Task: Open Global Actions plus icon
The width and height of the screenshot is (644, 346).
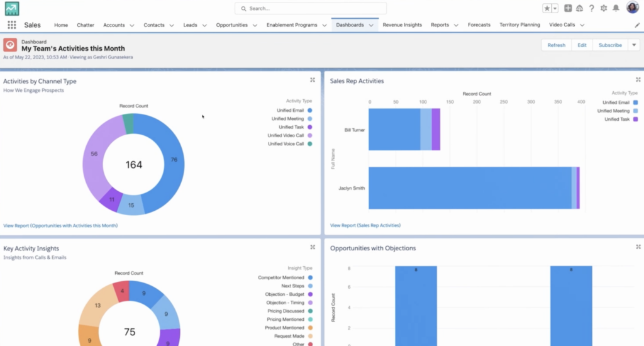Action: pos(568,8)
